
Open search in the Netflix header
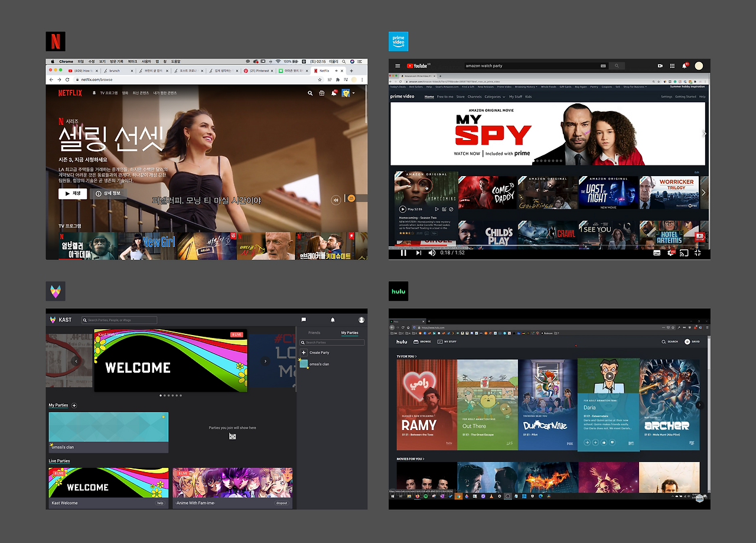click(x=310, y=93)
